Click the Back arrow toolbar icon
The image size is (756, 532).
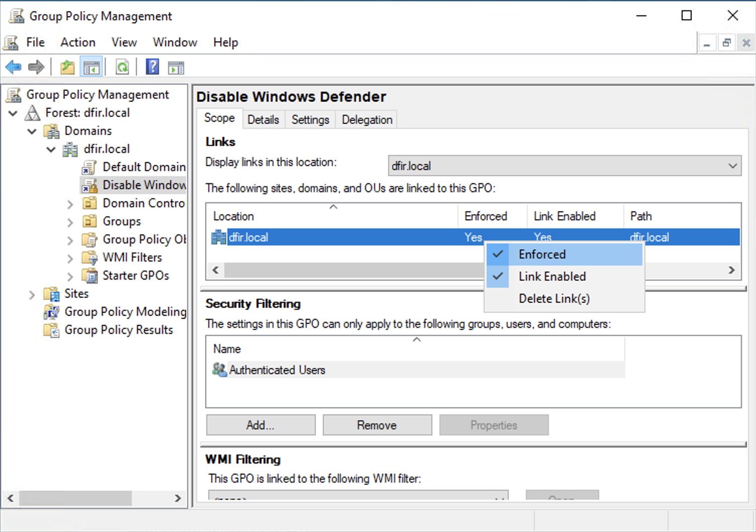[13, 67]
